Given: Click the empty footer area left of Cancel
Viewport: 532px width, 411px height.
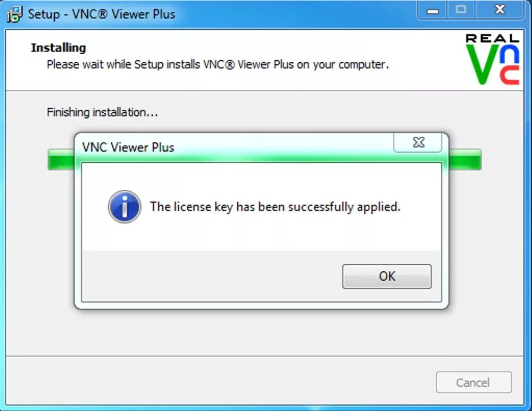Looking at the screenshot, I should (x=221, y=382).
